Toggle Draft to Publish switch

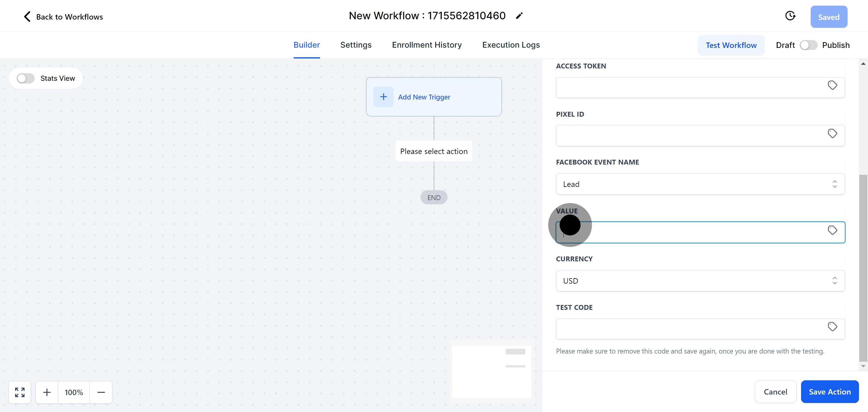[808, 45]
